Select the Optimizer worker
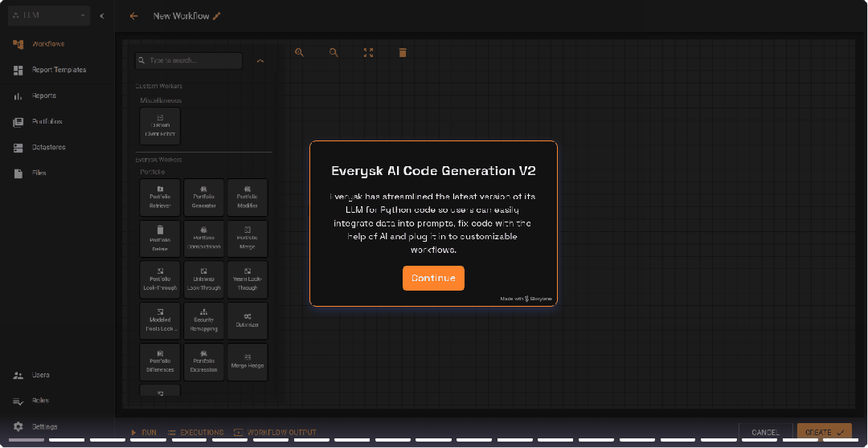Screen dimensions: 868x448 pyautogui.click(x=248, y=321)
